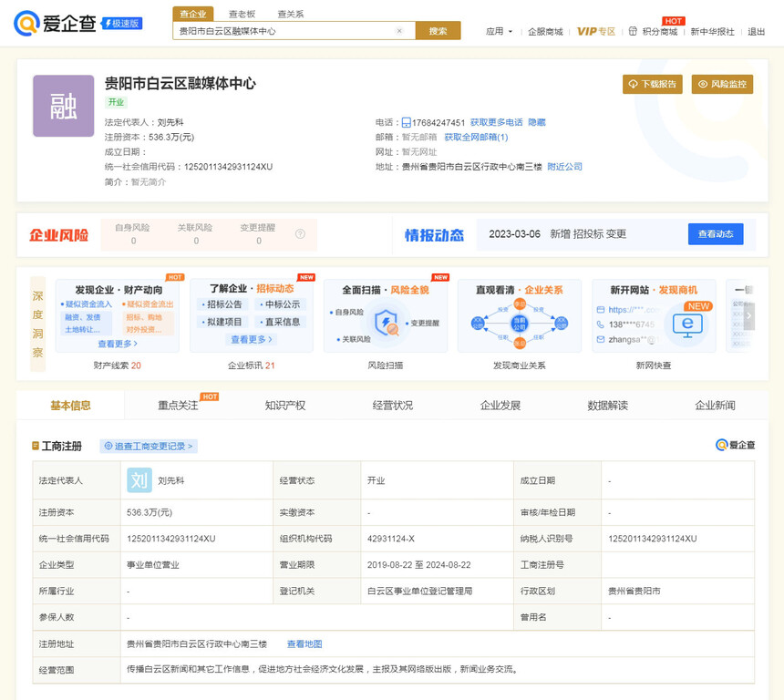Click 拟建项目 in 招标动态 card
This screenshot has width=784, height=700.
coord(222,322)
